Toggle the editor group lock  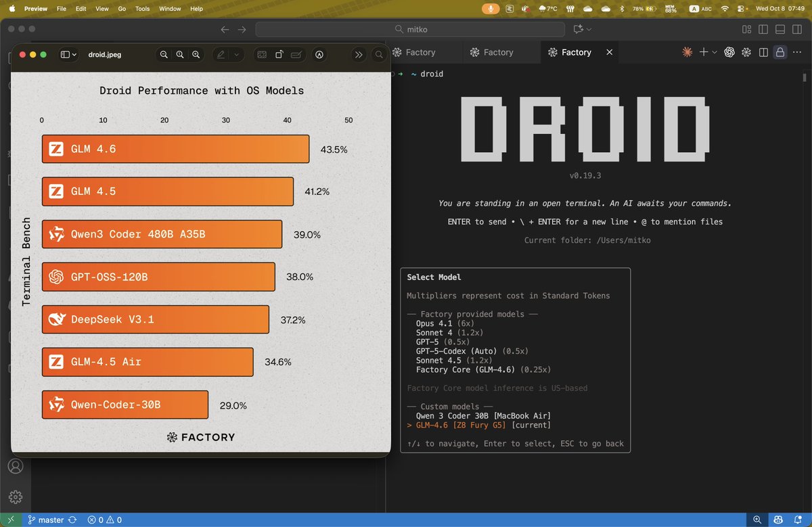tap(780, 52)
